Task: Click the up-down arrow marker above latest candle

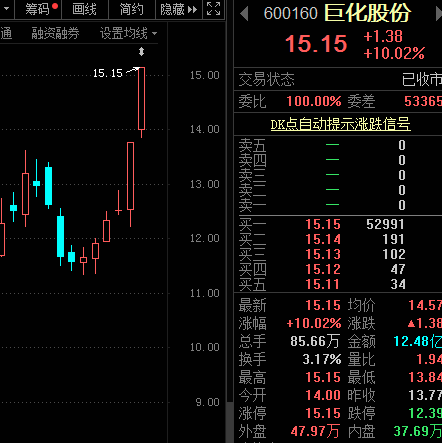Action: pyautogui.click(x=141, y=52)
